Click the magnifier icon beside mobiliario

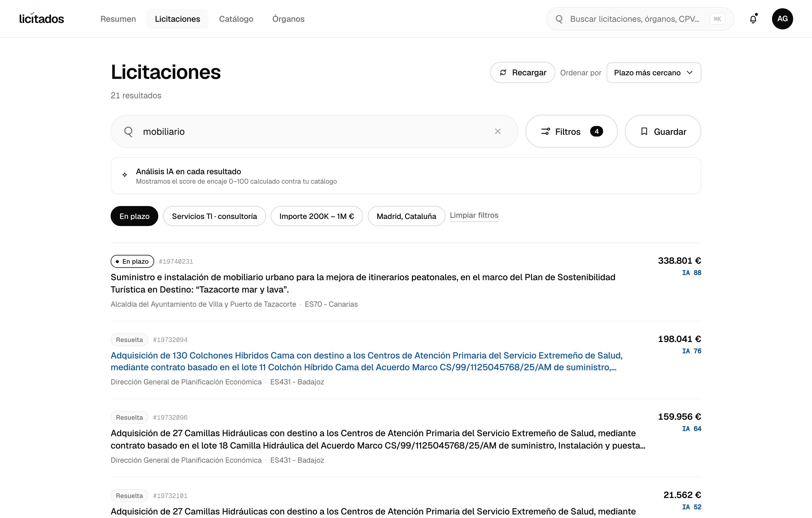[x=128, y=132]
